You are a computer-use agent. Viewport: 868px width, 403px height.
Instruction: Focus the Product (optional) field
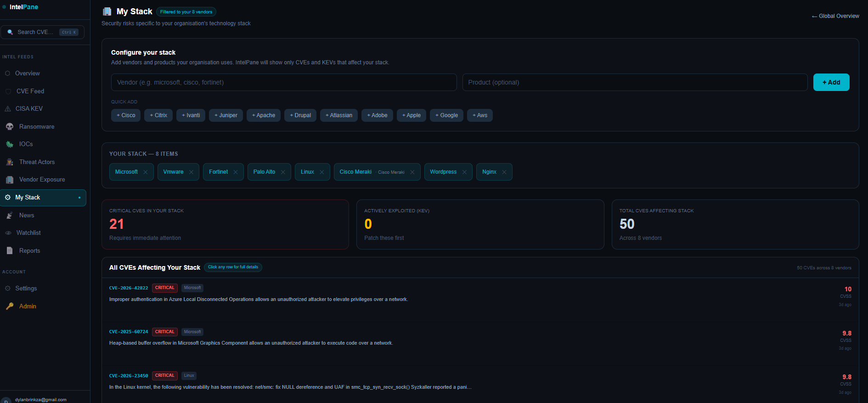pyautogui.click(x=635, y=82)
